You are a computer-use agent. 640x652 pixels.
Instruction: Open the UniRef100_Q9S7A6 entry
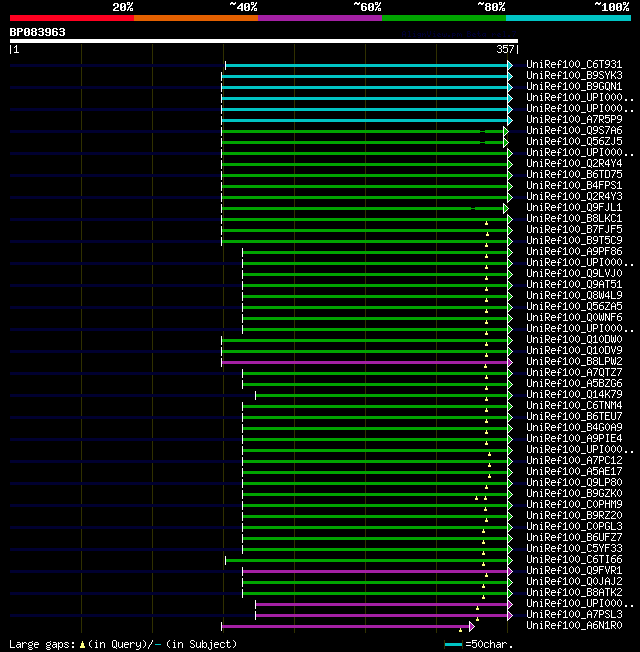tap(574, 131)
